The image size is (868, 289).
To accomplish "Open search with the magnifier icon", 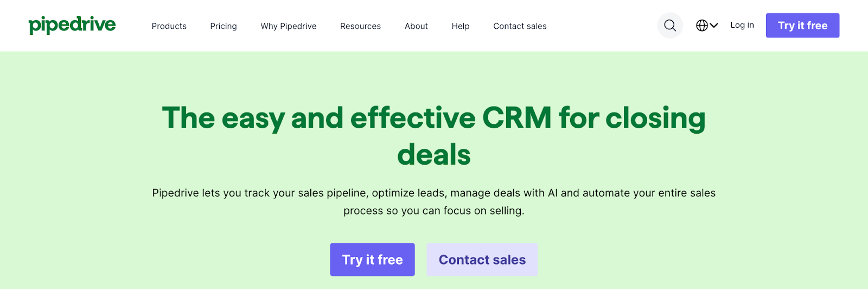I will pyautogui.click(x=670, y=26).
